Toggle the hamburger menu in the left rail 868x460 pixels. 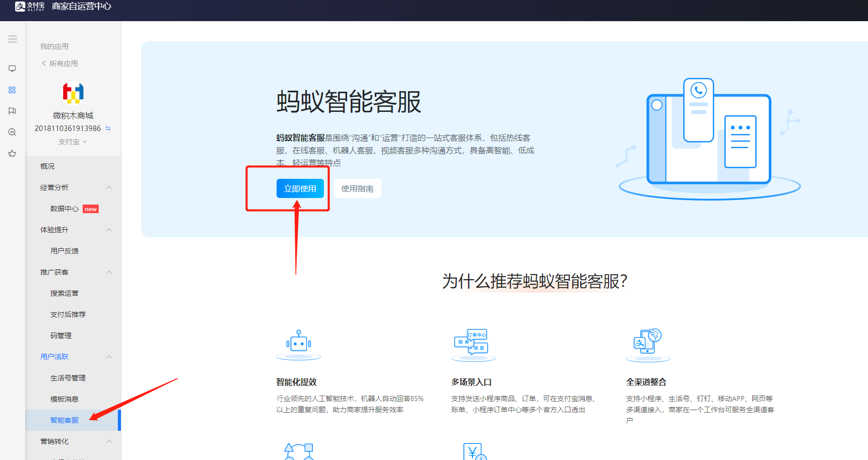coord(13,39)
